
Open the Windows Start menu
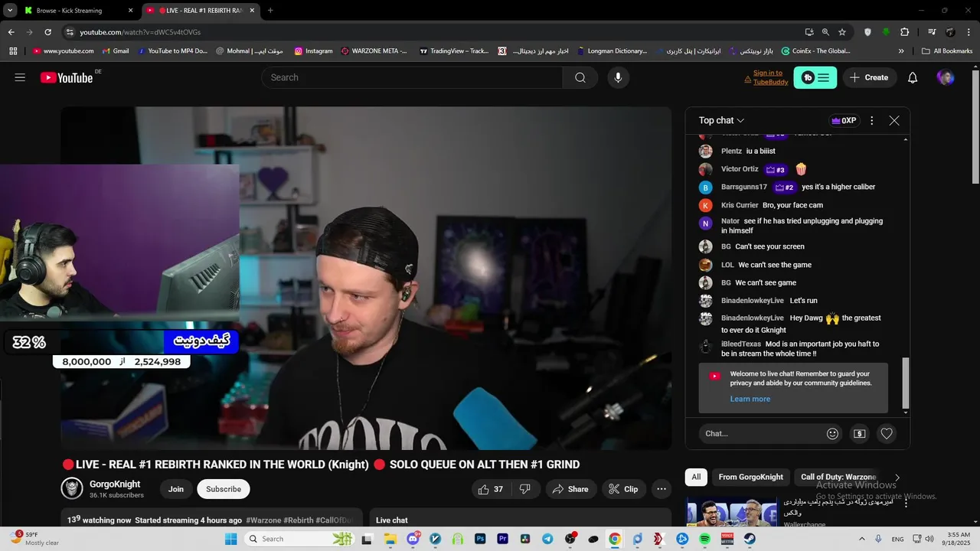(231, 539)
